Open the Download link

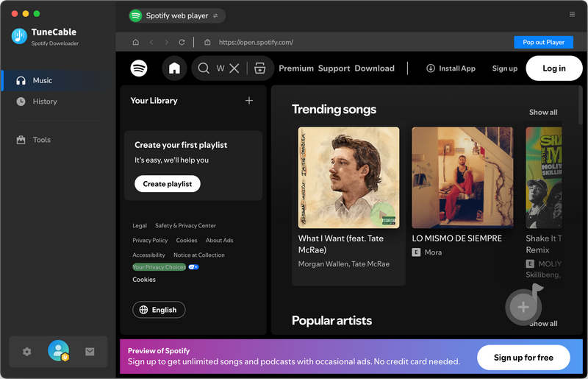coord(375,68)
